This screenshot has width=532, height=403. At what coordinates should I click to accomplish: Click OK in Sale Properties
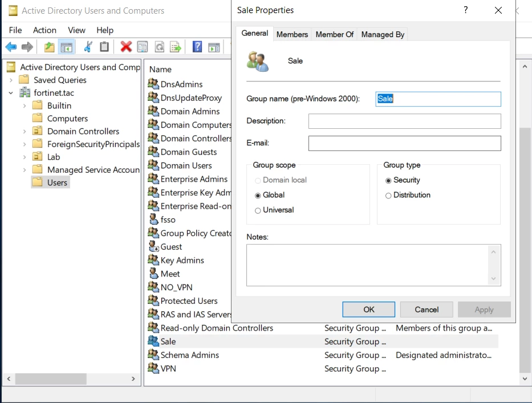click(368, 310)
